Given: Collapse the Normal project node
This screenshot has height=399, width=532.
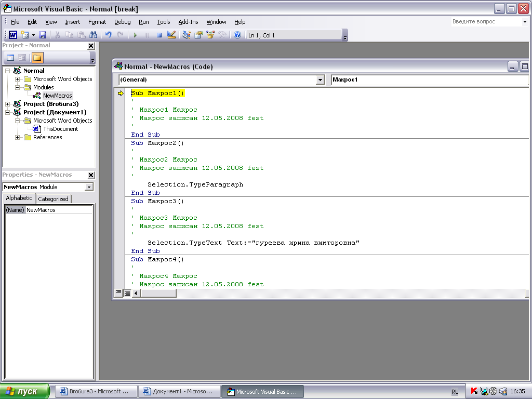Looking at the screenshot, I should tap(7, 71).
